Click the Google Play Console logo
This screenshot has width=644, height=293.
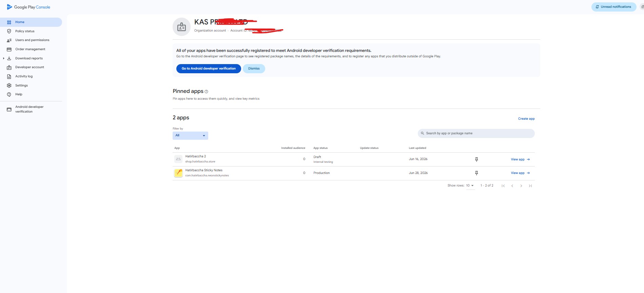pyautogui.click(x=28, y=7)
